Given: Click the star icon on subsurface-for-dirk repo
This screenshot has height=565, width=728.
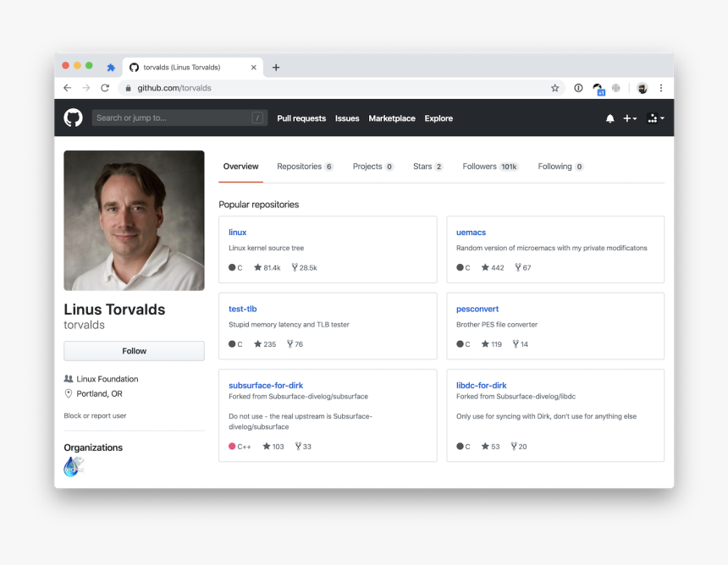Looking at the screenshot, I should click(267, 447).
